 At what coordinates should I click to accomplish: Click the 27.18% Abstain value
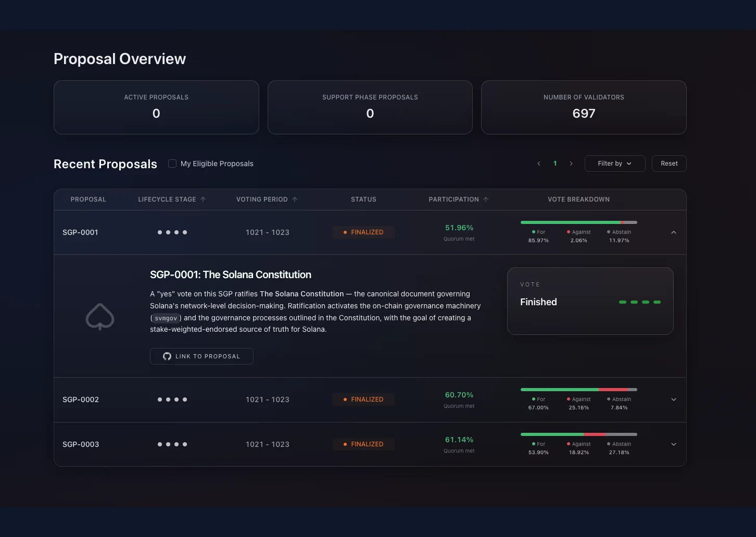tap(619, 453)
